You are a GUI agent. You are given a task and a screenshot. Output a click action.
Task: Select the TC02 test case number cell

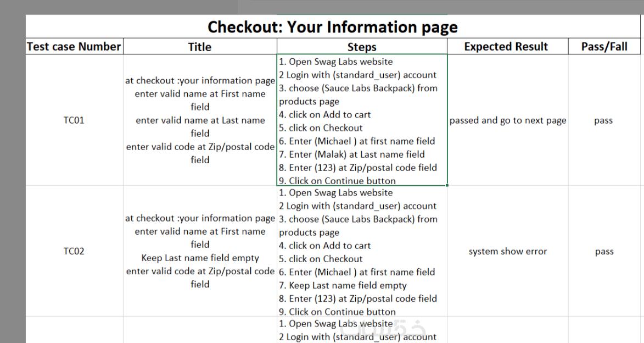tap(74, 251)
